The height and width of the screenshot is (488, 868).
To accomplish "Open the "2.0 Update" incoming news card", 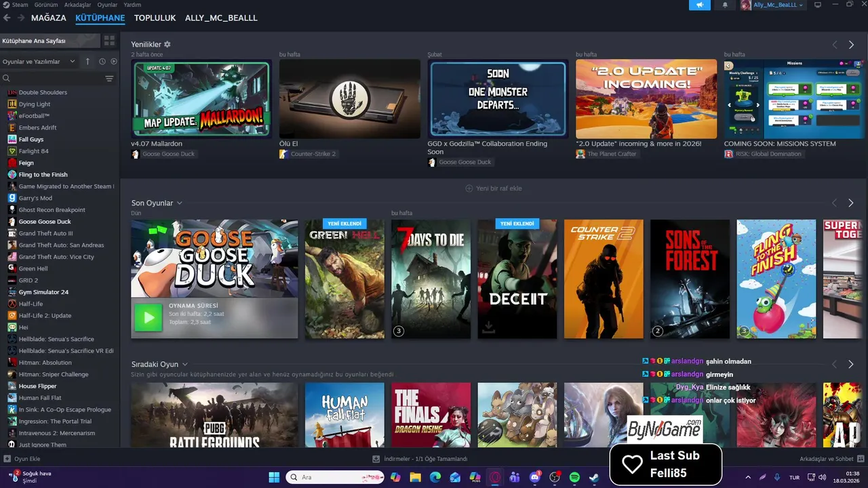I will tap(646, 99).
